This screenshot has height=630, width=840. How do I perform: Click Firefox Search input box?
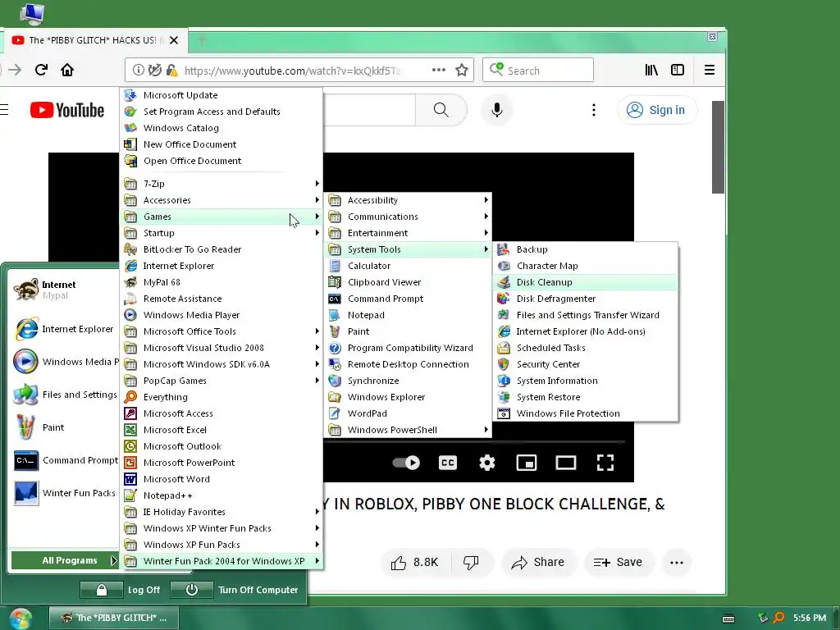538,71
